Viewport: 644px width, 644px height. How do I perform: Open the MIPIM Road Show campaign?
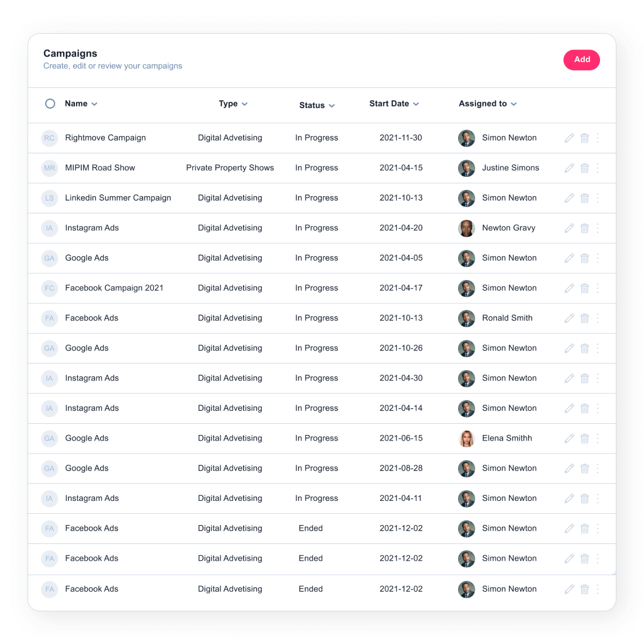coord(100,167)
